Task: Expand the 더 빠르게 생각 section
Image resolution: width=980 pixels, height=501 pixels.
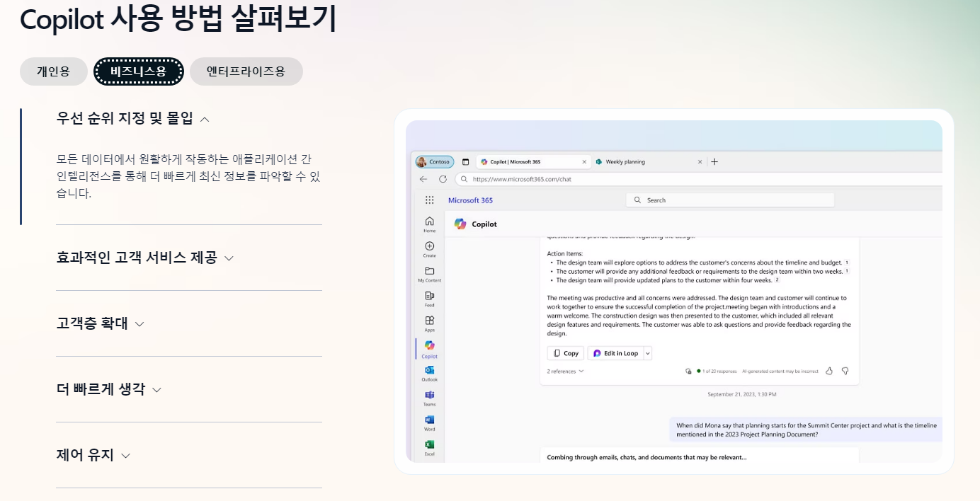Action: coord(109,390)
